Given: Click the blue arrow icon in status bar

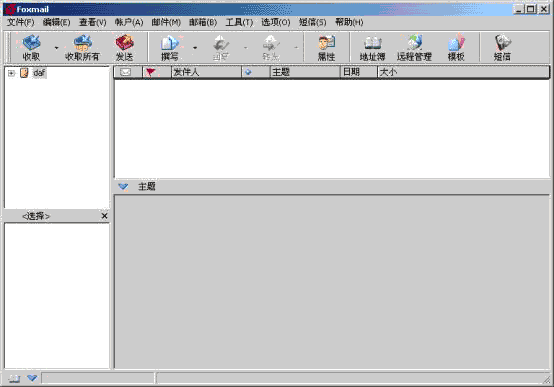Looking at the screenshot, I should pyautogui.click(x=32, y=378).
